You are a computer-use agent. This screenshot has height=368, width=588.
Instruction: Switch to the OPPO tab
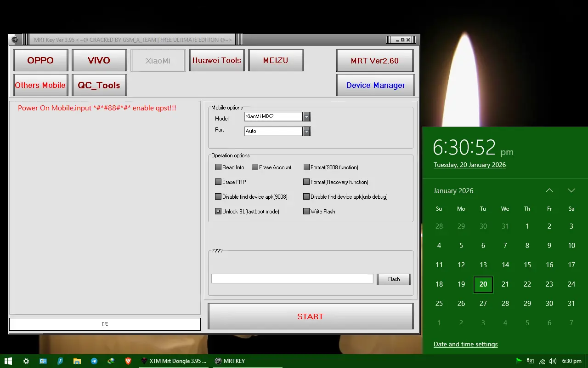(x=40, y=60)
